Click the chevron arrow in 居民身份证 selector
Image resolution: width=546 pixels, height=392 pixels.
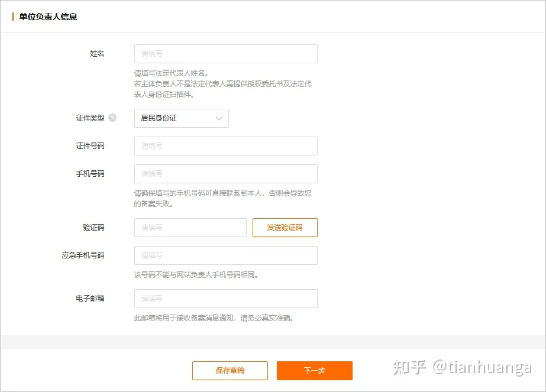tap(219, 118)
